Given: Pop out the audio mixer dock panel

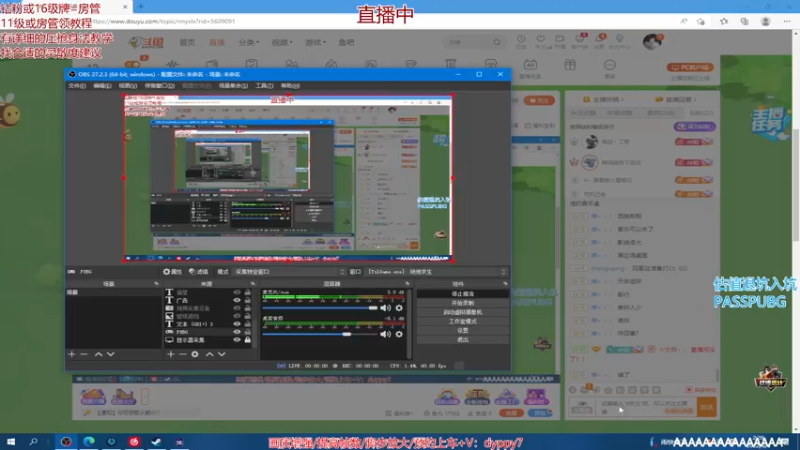Looking at the screenshot, I should (x=407, y=284).
